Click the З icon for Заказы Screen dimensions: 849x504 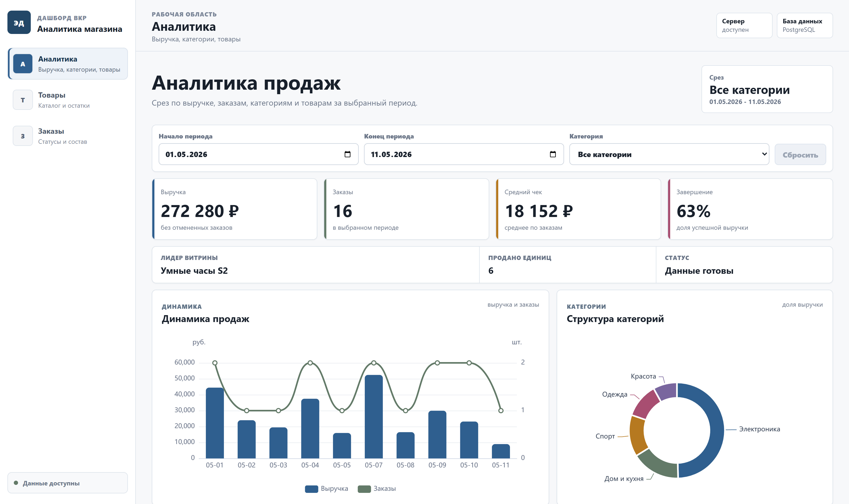pyautogui.click(x=23, y=136)
